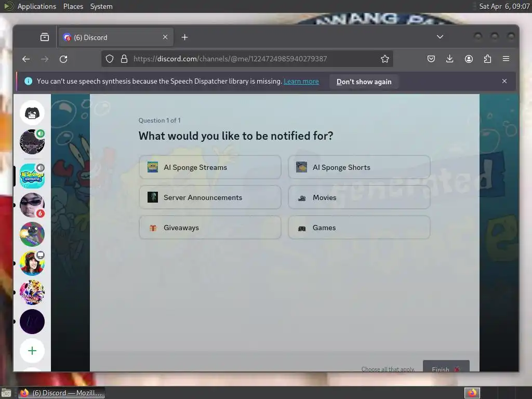Toggle the AI Sponge Streams notification option

pos(210,167)
